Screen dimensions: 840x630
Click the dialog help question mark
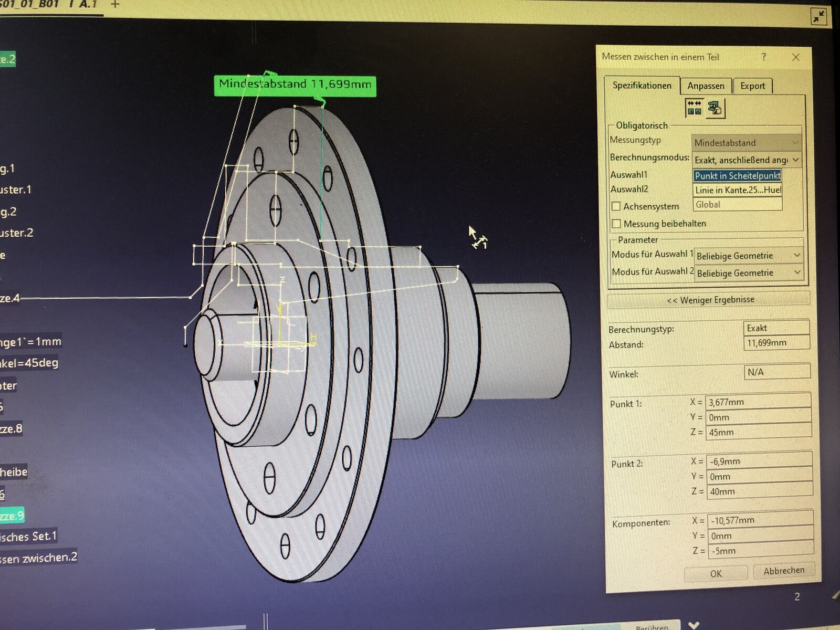pos(763,57)
